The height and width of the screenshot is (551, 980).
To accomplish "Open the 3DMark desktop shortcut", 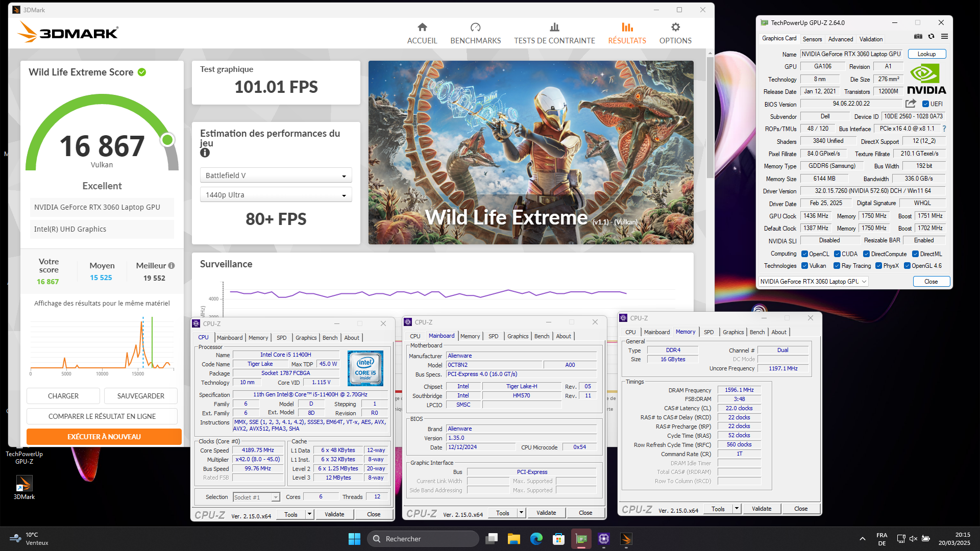I will coord(24,487).
